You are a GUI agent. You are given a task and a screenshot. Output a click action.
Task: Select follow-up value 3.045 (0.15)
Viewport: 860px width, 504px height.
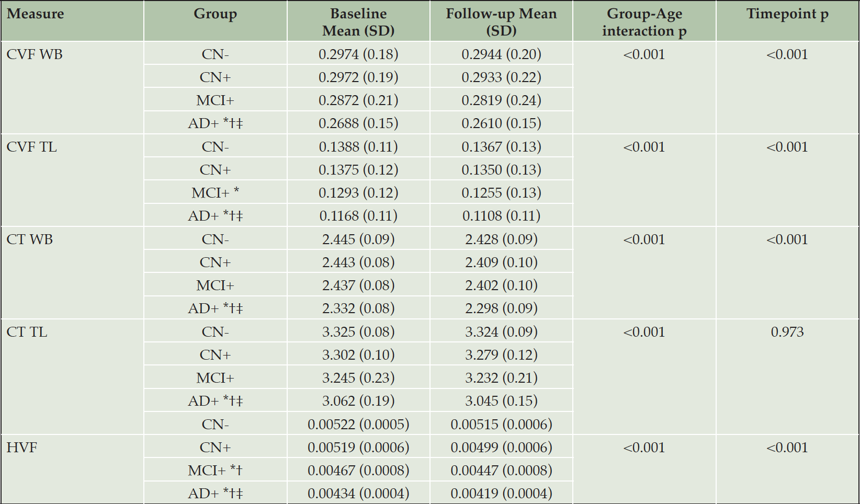point(501,401)
